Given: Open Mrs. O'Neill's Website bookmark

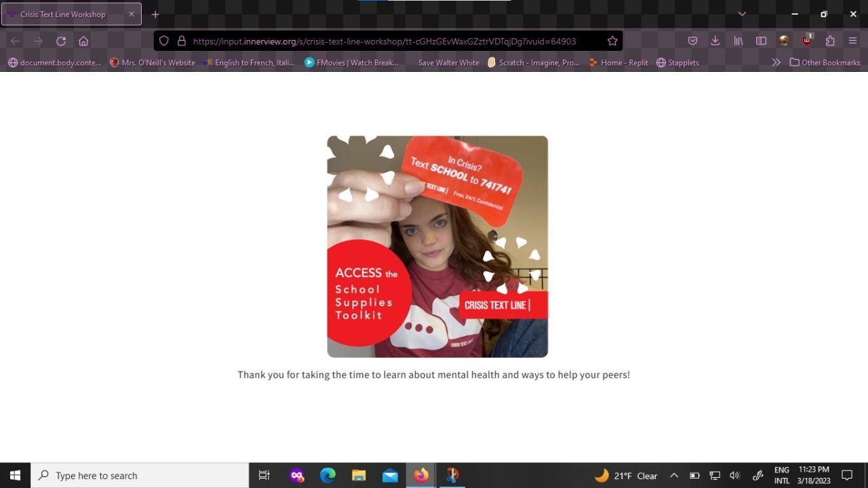Looking at the screenshot, I should tap(153, 62).
